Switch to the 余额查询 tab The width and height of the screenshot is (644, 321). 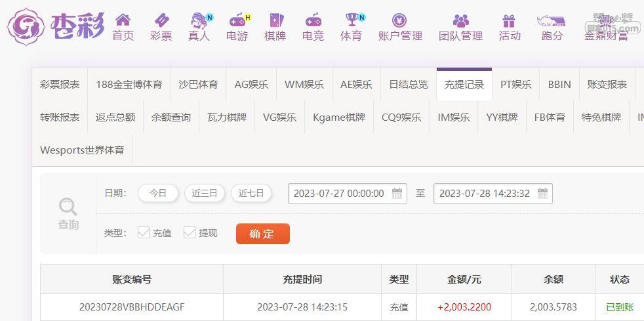pos(171,117)
